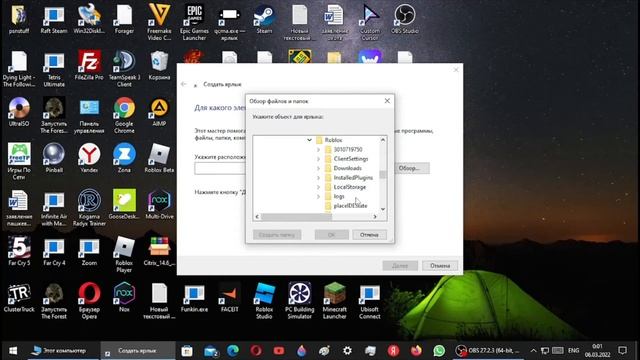Select the FileZilla Pro desktop icon
The image size is (640, 360).
pyautogui.click(x=89, y=65)
